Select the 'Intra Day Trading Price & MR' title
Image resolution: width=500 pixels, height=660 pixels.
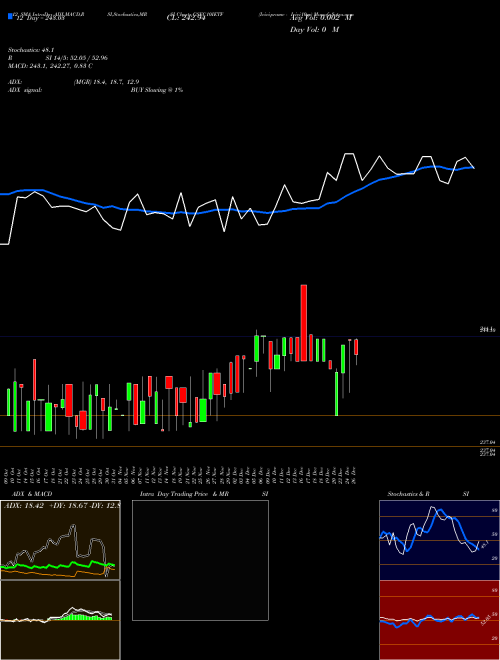tap(184, 494)
